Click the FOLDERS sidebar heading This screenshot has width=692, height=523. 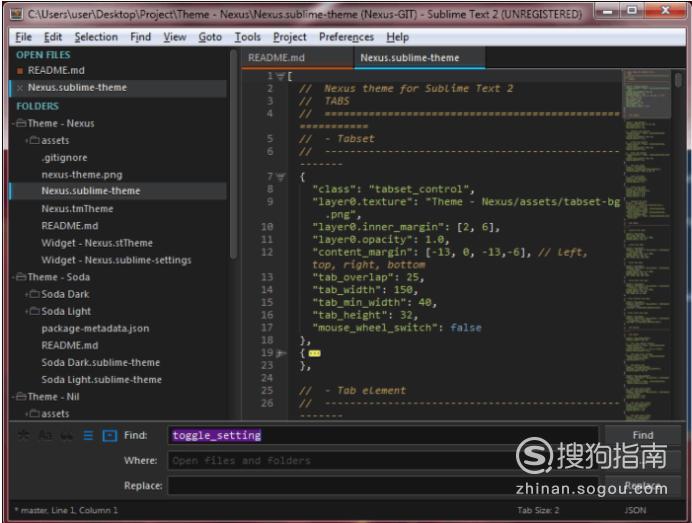pos(38,106)
